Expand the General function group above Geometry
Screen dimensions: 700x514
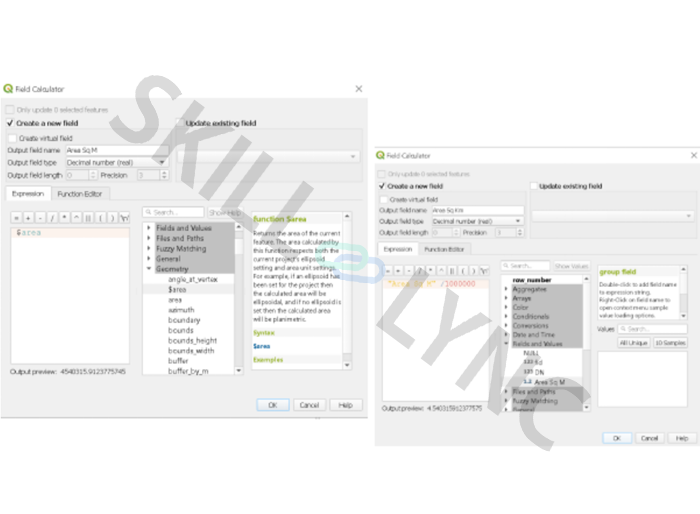point(149,259)
